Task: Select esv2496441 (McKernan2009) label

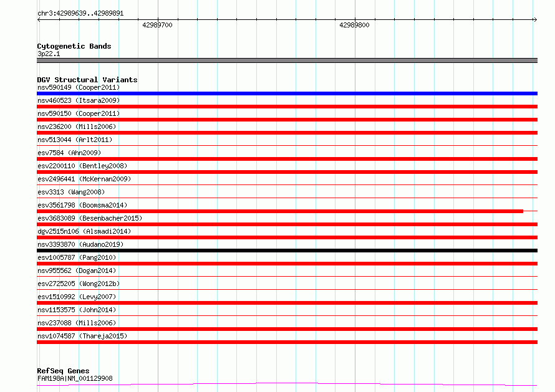Action: [x=84, y=179]
